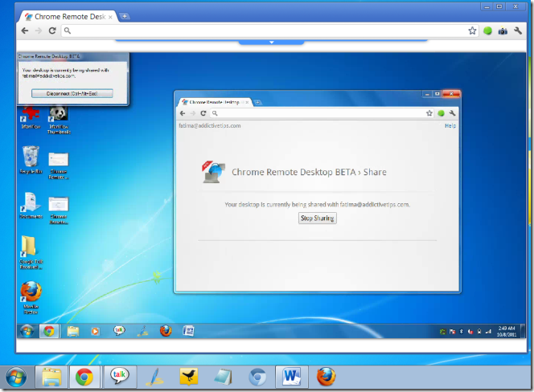
Task: Open the Google Talk icon in the local taskbar
Action: 120,377
